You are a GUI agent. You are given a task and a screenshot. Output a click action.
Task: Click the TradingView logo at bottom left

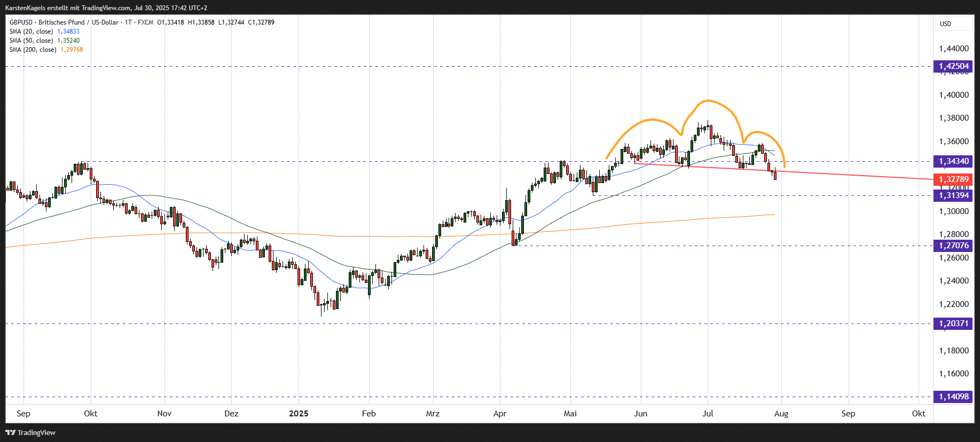point(30,432)
